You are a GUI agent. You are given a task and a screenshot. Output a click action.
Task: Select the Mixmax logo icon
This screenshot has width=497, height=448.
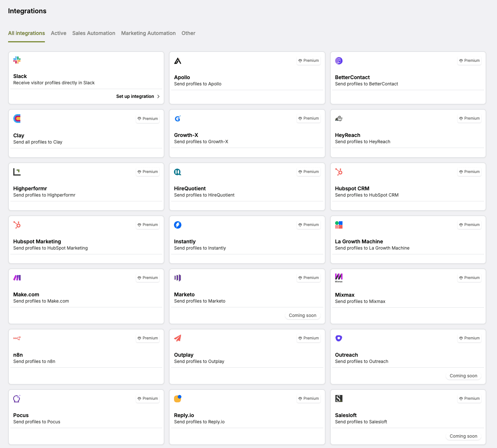[x=339, y=278]
